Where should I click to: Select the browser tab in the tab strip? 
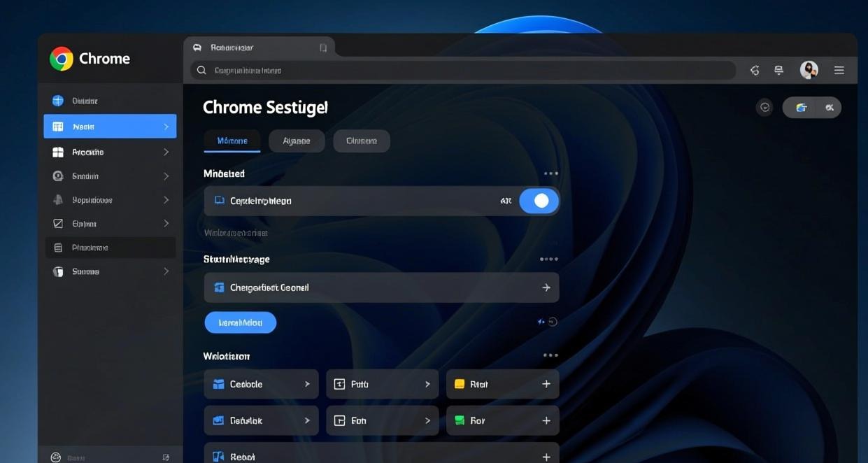[x=259, y=48]
